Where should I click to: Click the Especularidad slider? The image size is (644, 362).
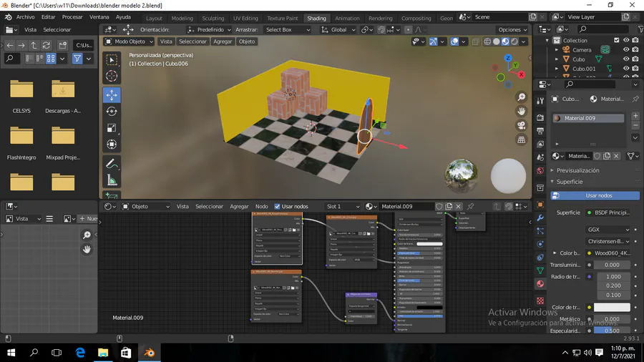click(x=612, y=331)
